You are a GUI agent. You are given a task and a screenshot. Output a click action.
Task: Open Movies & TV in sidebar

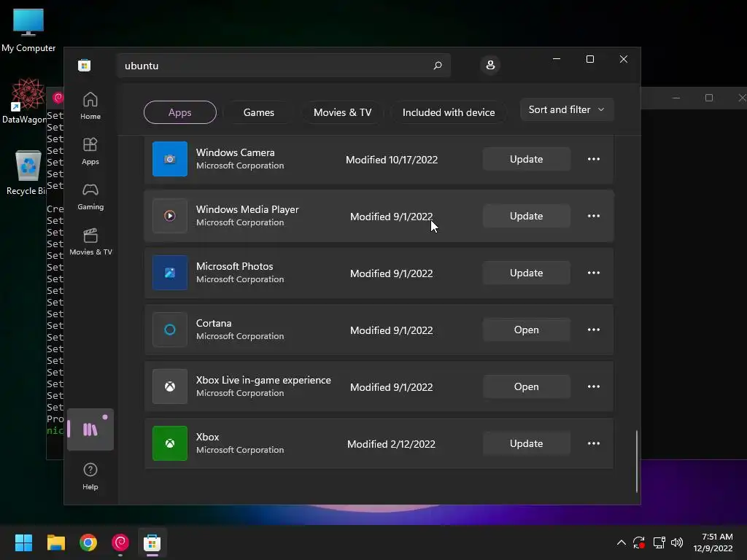coord(90,241)
